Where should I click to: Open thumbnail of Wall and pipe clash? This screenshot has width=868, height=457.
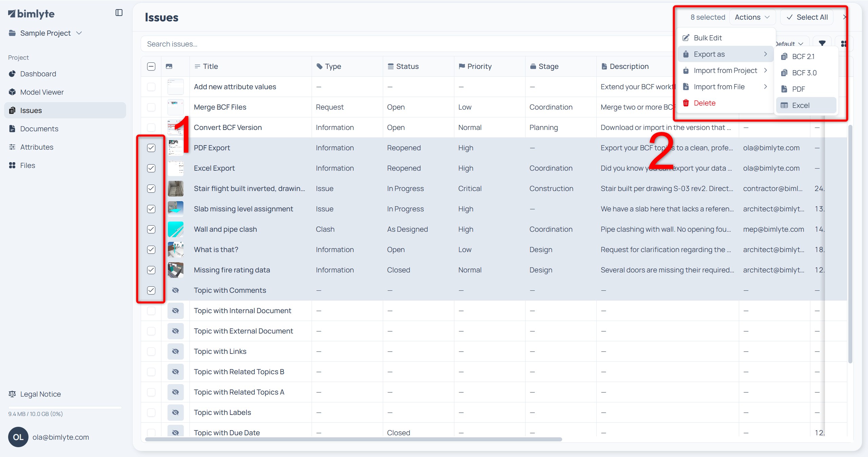[175, 229]
